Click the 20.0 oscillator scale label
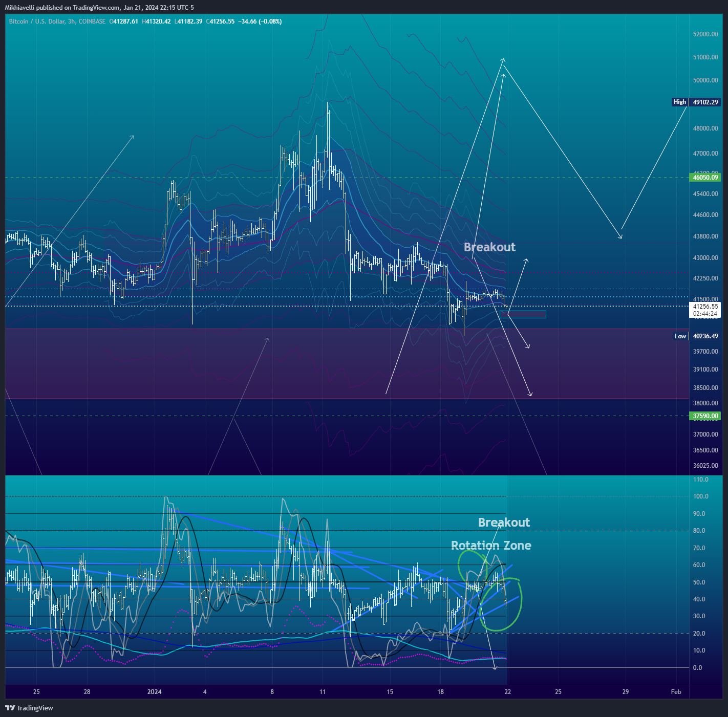728x717 pixels. 699,634
